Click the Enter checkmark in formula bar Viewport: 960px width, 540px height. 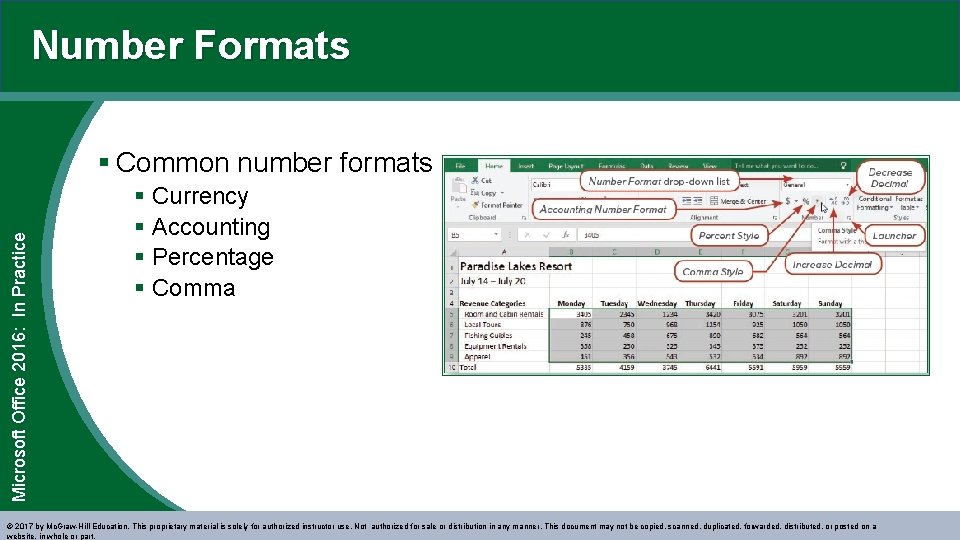(x=546, y=234)
